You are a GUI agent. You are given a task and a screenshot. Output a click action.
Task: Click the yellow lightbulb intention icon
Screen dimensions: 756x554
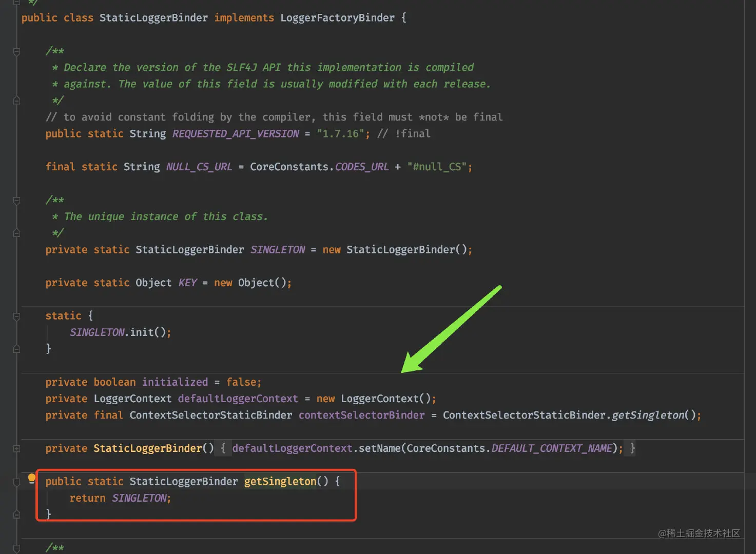[x=31, y=479]
